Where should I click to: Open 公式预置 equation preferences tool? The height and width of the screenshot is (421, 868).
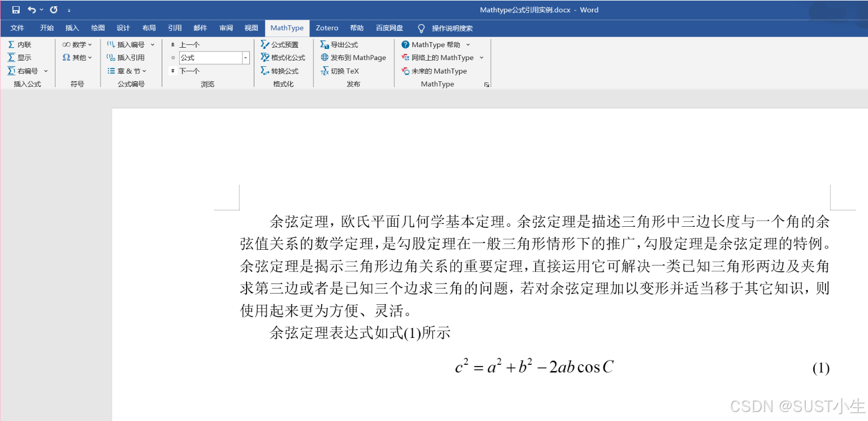[x=284, y=44]
